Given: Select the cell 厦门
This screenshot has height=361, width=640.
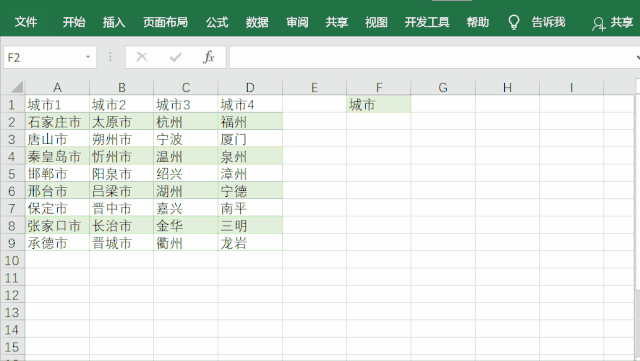Looking at the screenshot, I should 250,139.
